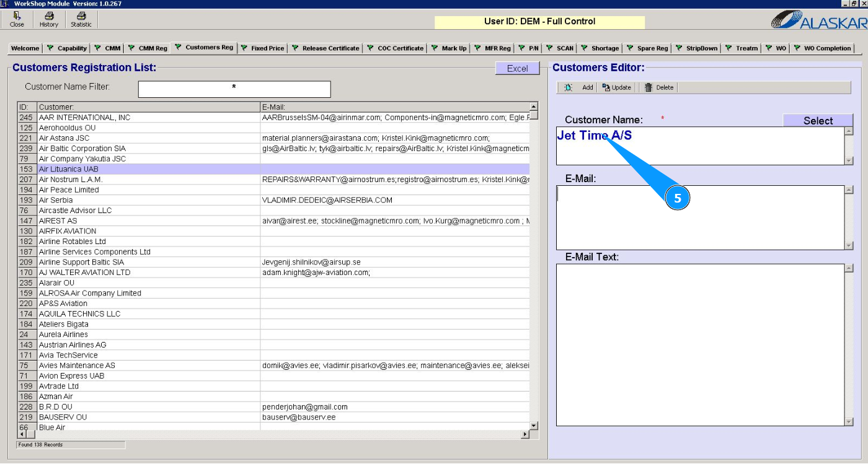Viewport: 868px width, 464px height.
Task: Click the Update customer icon
Action: tap(606, 88)
